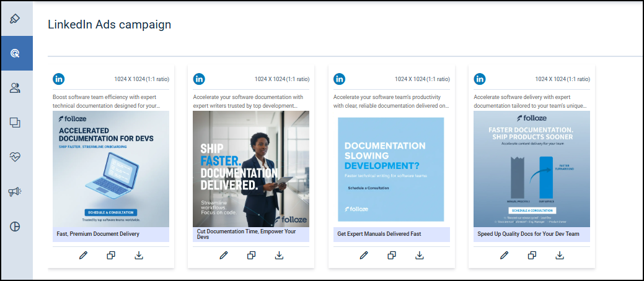644x281 pixels.
Task: Download the 'Get Expert Manuals Delivered Fast' ad
Action: (420, 255)
